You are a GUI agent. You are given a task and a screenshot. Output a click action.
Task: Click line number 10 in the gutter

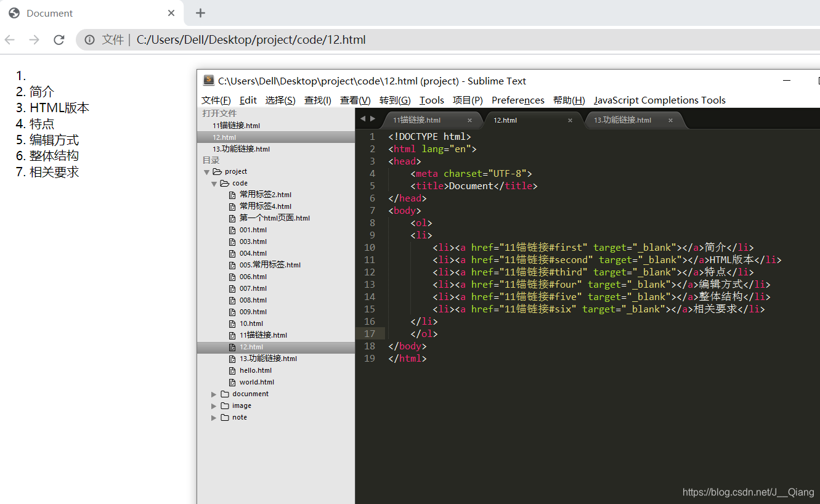(x=370, y=247)
